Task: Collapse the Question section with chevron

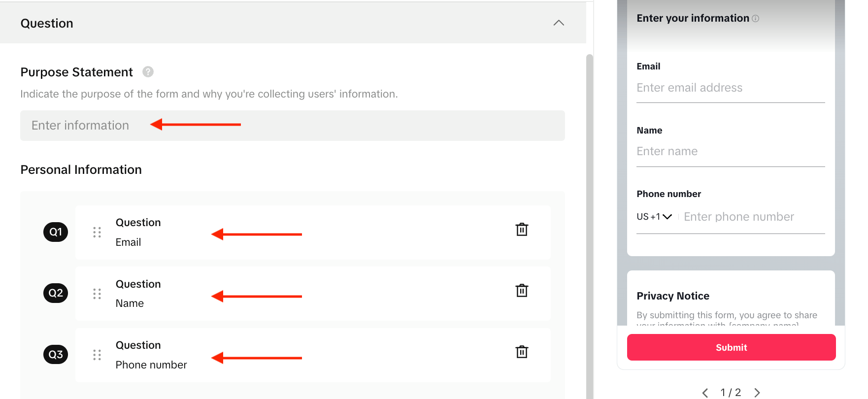Action: pos(558,23)
